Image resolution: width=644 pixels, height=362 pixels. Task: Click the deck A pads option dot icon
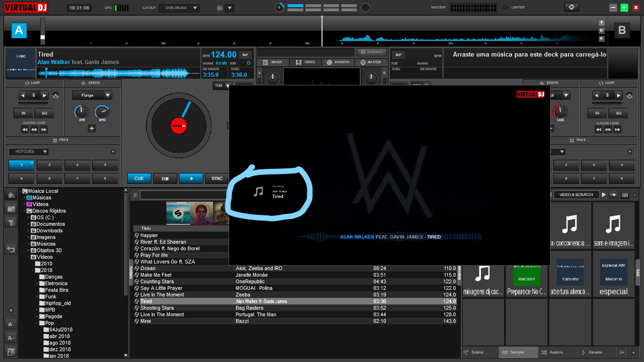(x=113, y=152)
